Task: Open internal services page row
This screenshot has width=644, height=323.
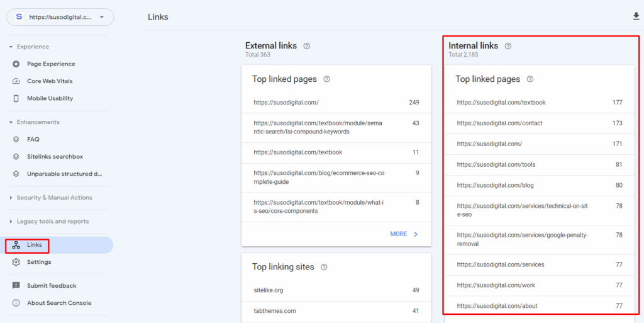Action: coord(540,264)
